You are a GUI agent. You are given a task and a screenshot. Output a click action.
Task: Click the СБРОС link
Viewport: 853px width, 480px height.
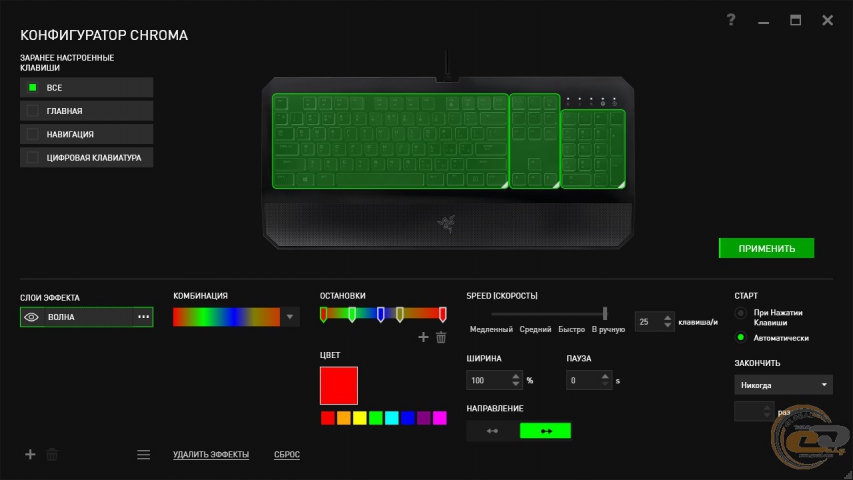click(287, 454)
